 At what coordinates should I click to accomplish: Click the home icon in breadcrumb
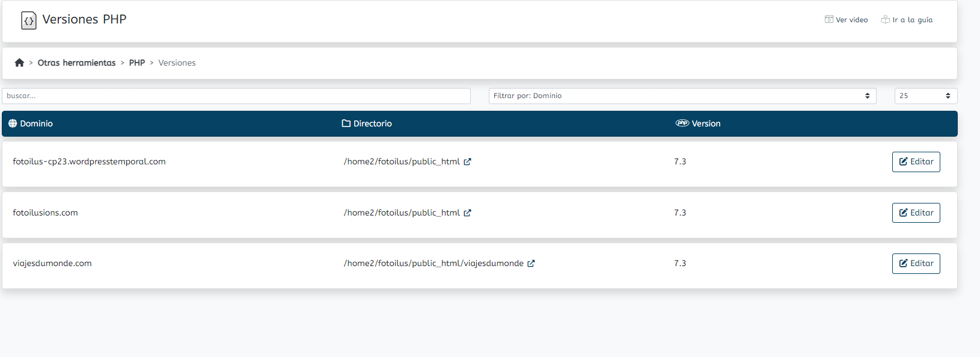pyautogui.click(x=19, y=63)
